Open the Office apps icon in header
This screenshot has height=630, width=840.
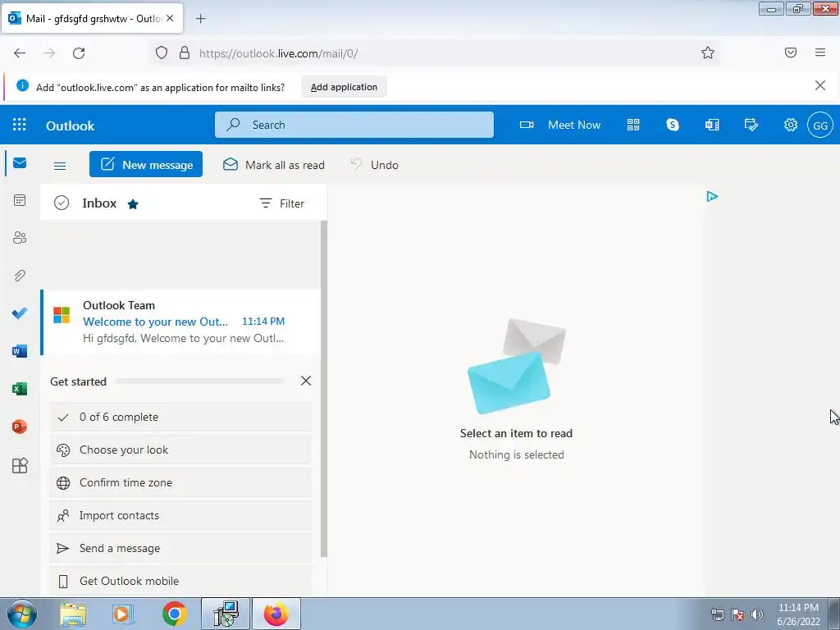point(712,125)
